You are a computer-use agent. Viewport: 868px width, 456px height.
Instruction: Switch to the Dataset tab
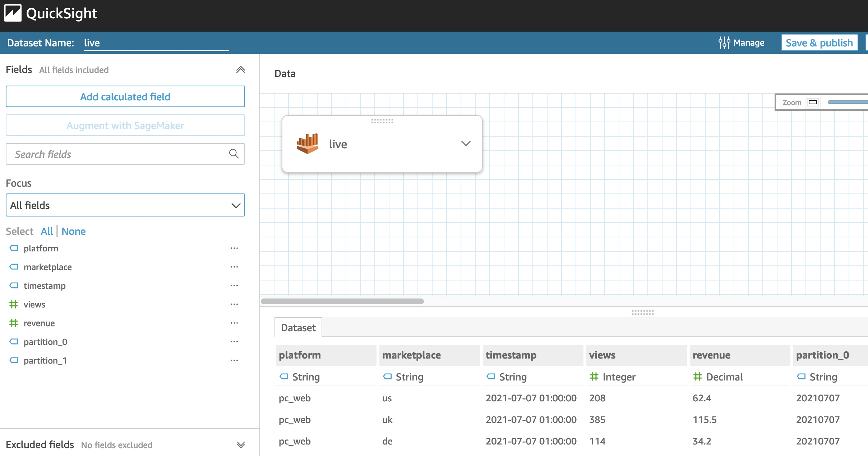pyautogui.click(x=298, y=328)
